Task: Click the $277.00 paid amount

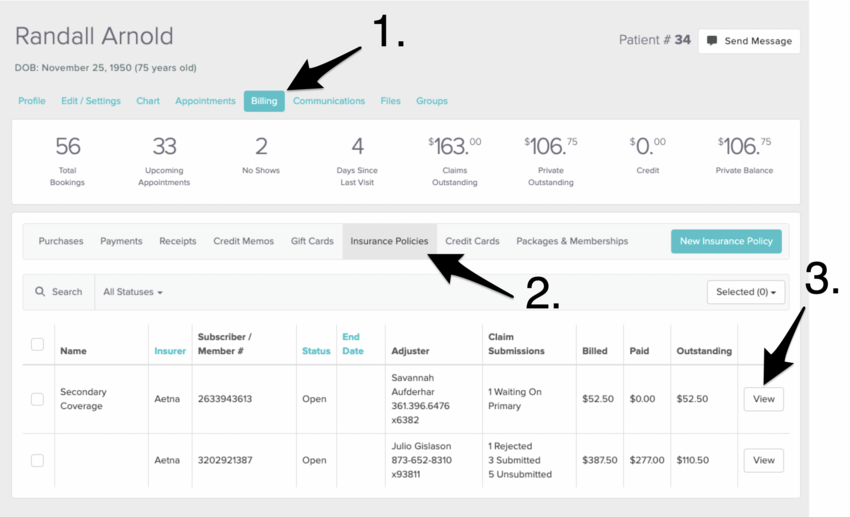Action: click(647, 460)
